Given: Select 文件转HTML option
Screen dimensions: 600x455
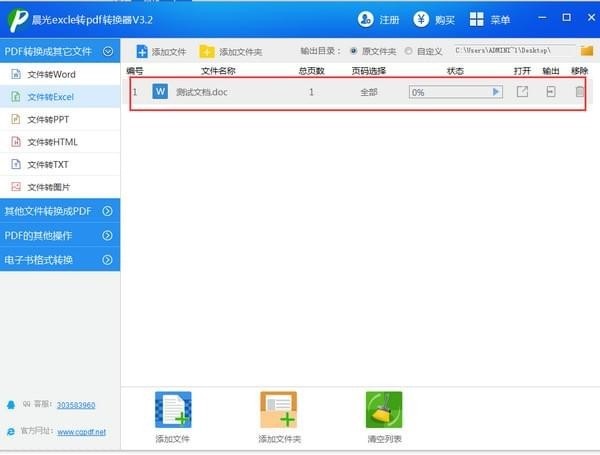Looking at the screenshot, I should click(60, 142).
